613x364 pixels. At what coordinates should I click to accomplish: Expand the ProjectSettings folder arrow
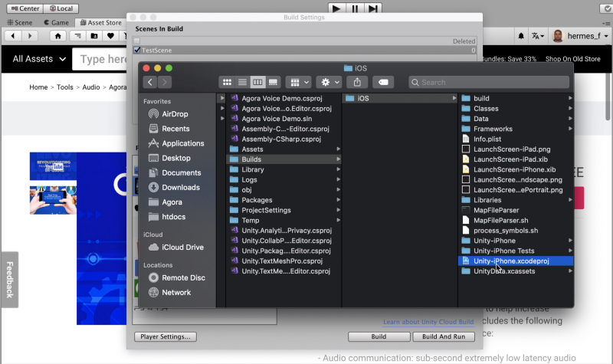click(338, 210)
